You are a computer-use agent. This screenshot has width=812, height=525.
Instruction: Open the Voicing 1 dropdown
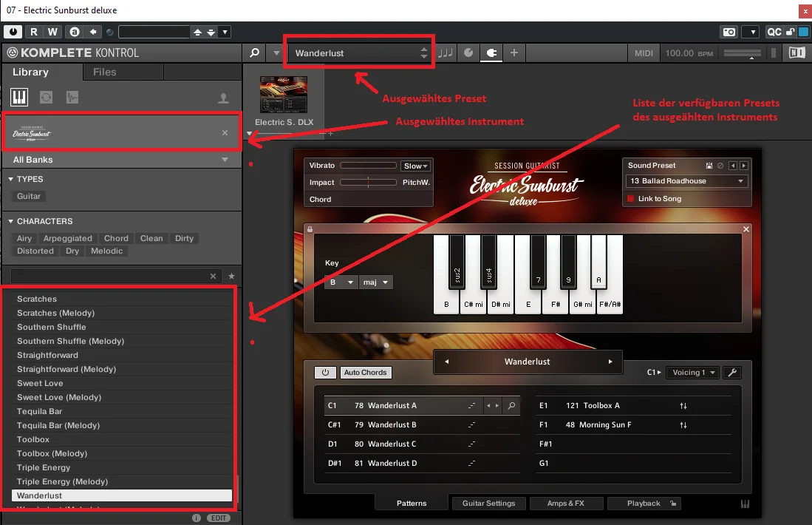(x=693, y=372)
